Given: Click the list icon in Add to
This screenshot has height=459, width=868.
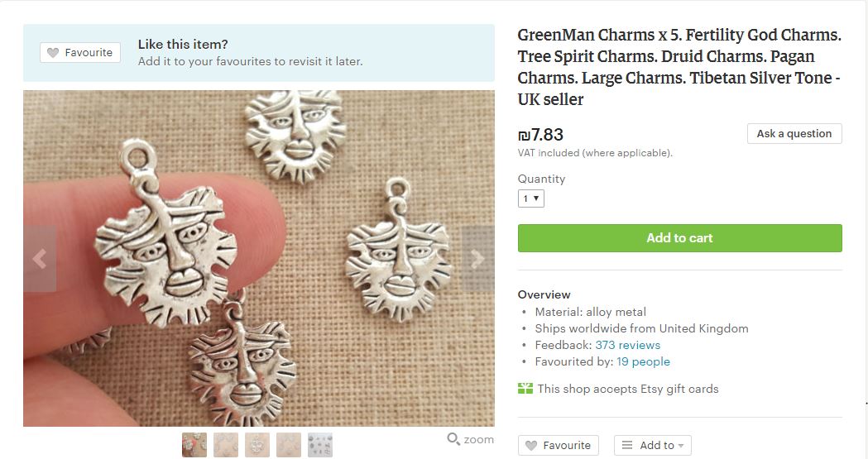Looking at the screenshot, I should point(627,445).
